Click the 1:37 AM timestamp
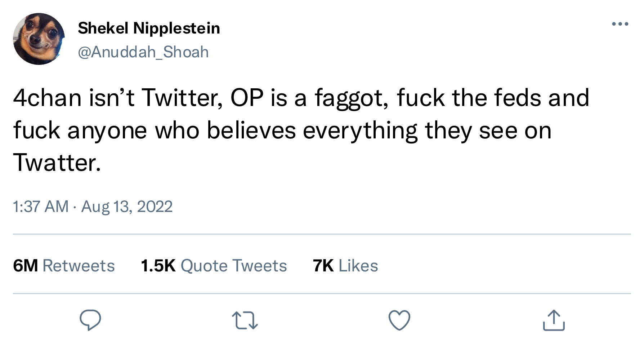This screenshot has height=359, width=644. (41, 207)
